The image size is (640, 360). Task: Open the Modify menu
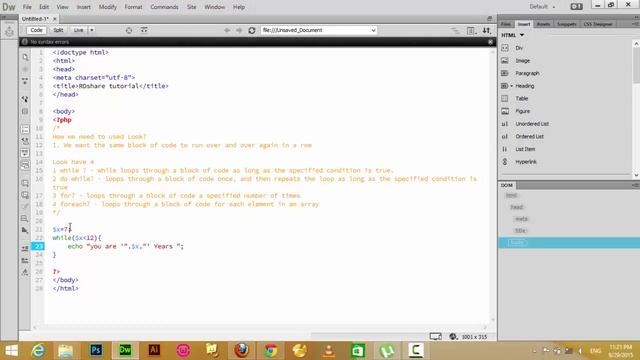click(108, 7)
